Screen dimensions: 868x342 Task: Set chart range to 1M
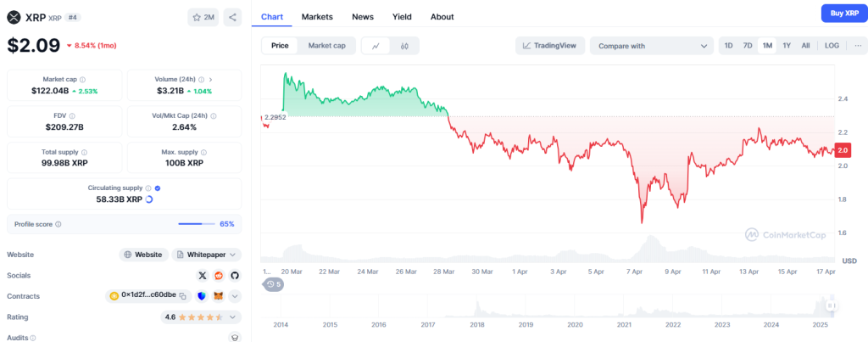click(767, 46)
